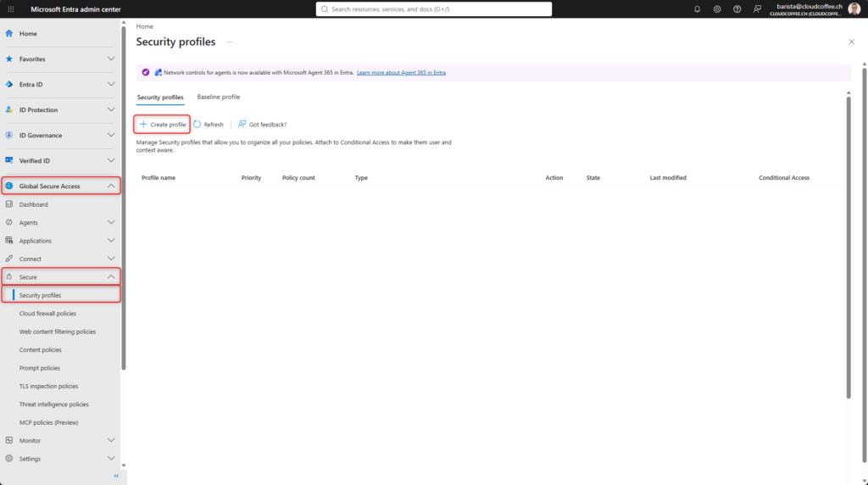Click in the top search resources field
868x485 pixels.
(434, 8)
